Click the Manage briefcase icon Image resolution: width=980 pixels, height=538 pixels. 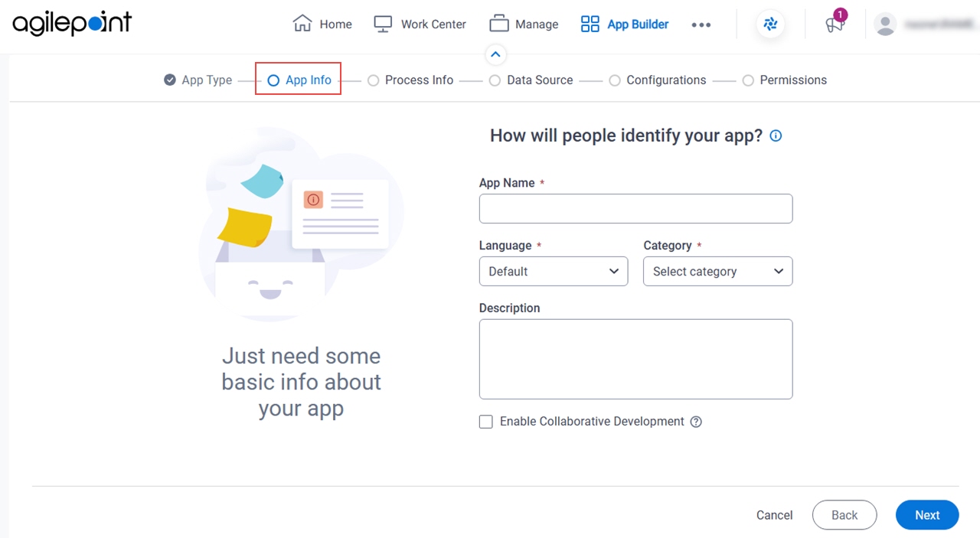(x=499, y=24)
